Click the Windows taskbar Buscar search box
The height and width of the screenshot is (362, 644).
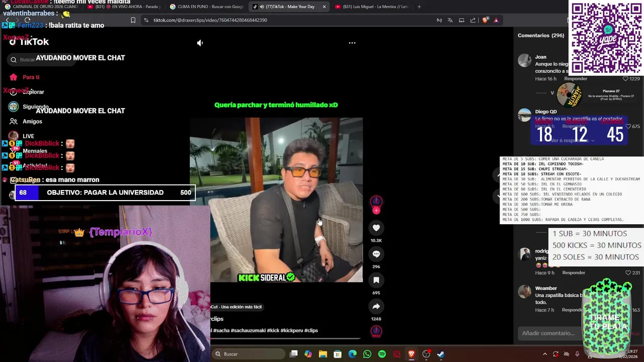click(248, 354)
